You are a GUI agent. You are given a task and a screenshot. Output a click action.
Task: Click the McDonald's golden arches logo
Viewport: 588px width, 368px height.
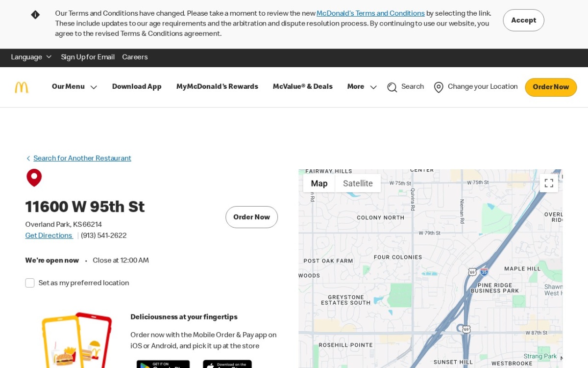22,87
